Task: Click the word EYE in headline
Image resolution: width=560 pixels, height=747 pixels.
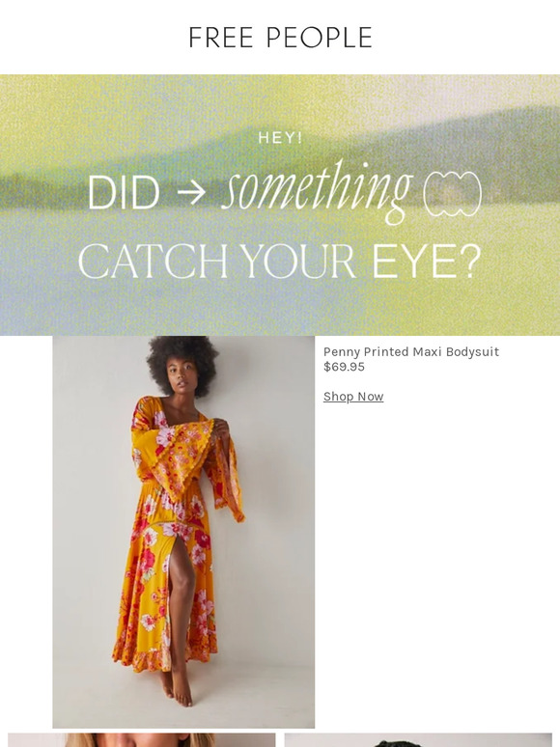Action: point(413,262)
